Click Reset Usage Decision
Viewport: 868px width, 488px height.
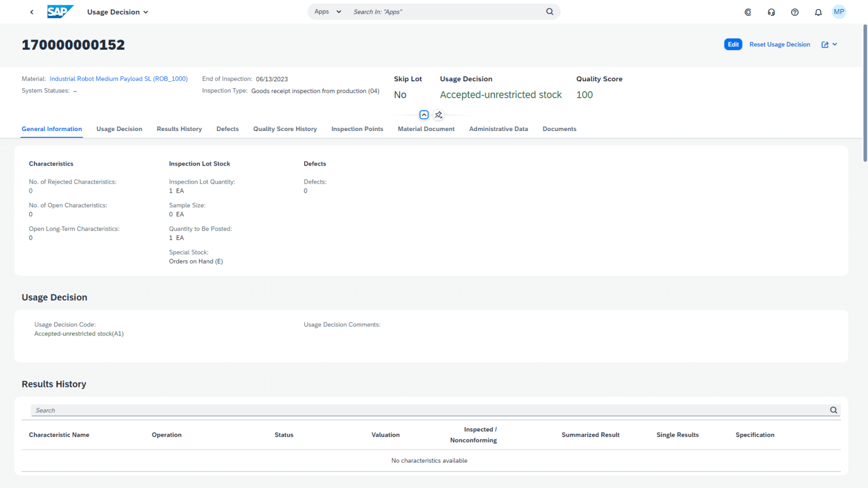[x=779, y=44]
